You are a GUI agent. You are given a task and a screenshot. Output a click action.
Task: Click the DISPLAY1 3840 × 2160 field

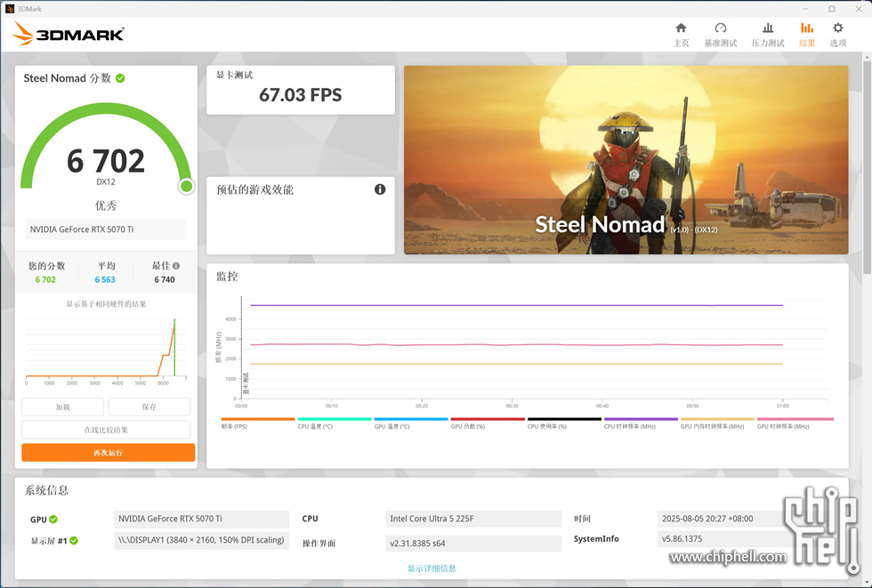coord(201,540)
